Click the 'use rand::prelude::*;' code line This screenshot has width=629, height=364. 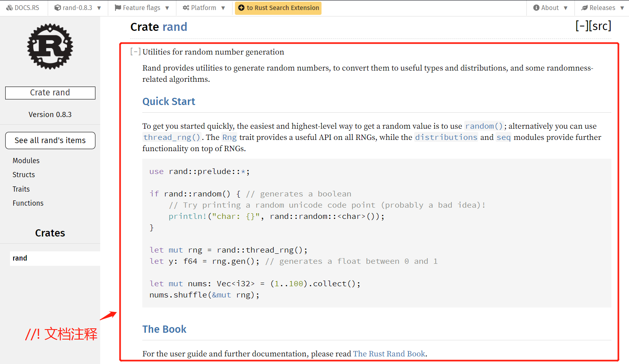click(200, 172)
